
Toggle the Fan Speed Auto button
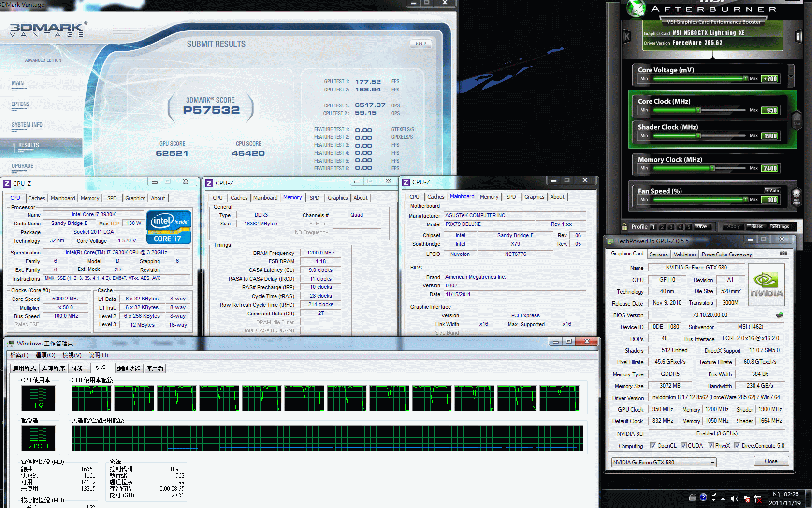pos(772,190)
